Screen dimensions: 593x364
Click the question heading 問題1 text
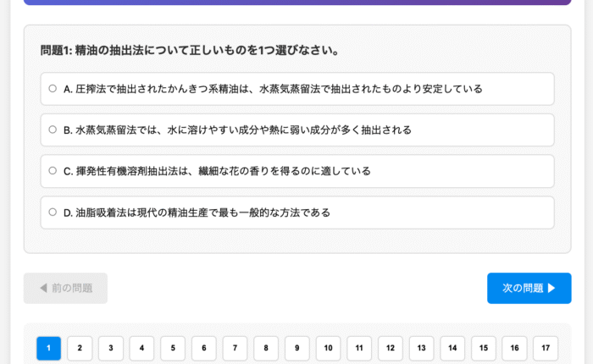point(190,50)
